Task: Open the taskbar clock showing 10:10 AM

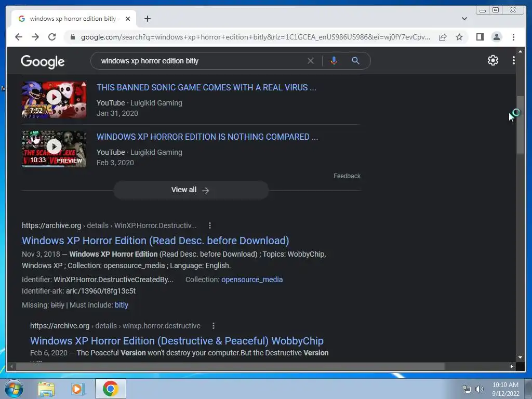Action: (506, 389)
